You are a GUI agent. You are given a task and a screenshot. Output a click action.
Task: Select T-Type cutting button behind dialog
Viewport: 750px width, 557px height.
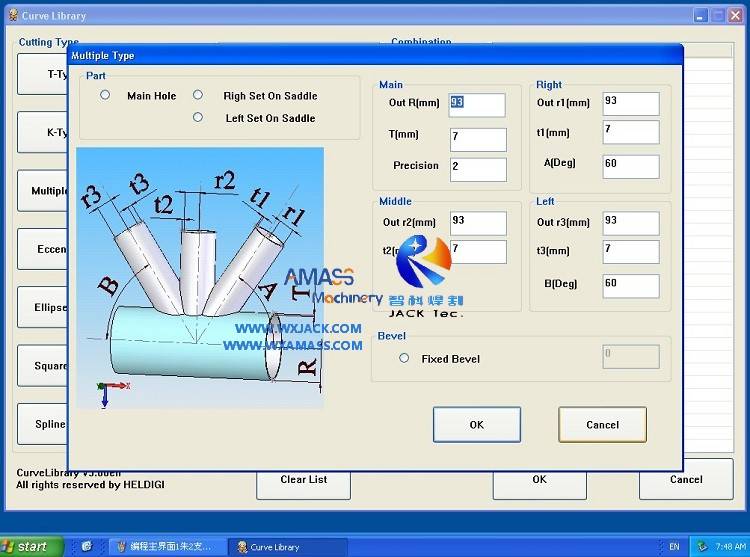pyautogui.click(x=43, y=74)
